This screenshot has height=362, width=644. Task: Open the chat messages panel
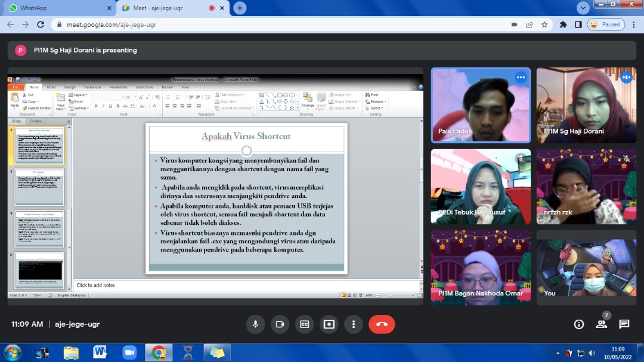pyautogui.click(x=624, y=324)
